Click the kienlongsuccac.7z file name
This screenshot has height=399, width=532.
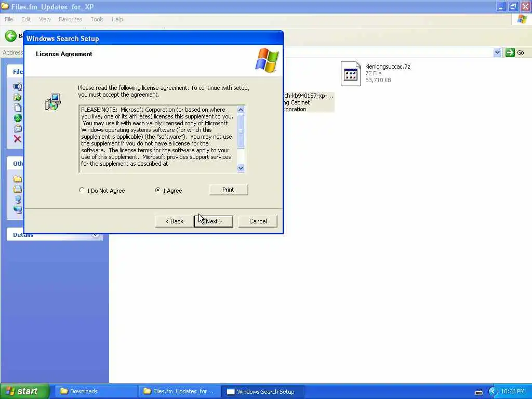coord(388,66)
